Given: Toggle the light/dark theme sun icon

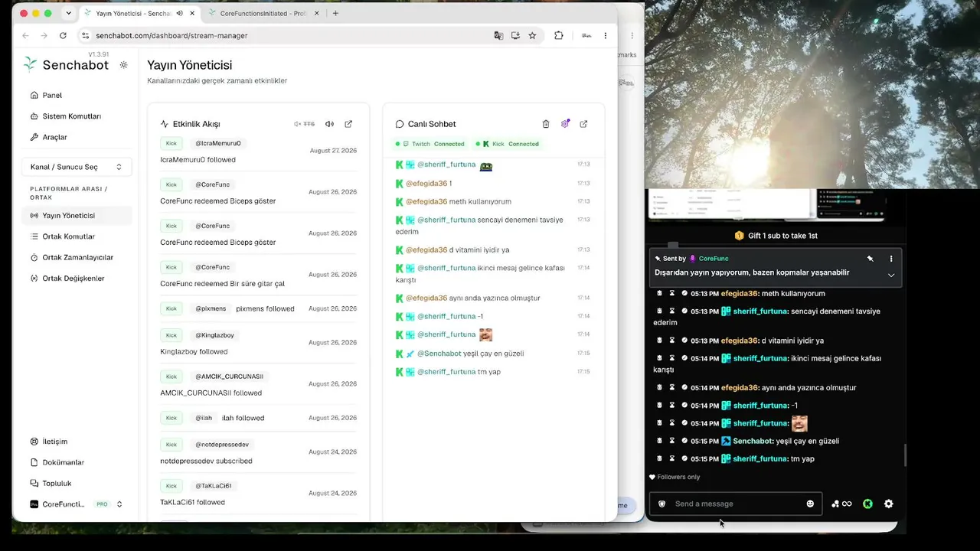Looking at the screenshot, I should tap(124, 65).
